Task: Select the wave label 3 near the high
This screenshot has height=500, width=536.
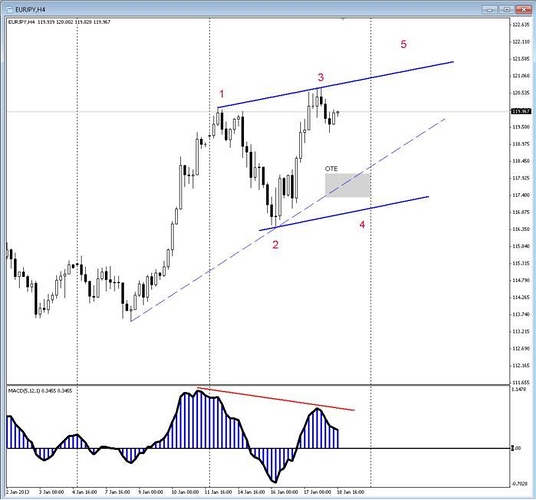Action: (x=321, y=77)
